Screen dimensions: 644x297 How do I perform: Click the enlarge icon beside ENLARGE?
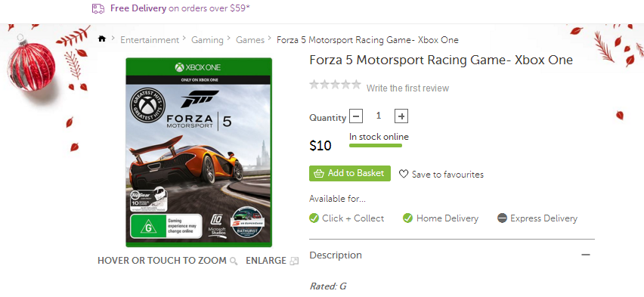click(x=294, y=261)
